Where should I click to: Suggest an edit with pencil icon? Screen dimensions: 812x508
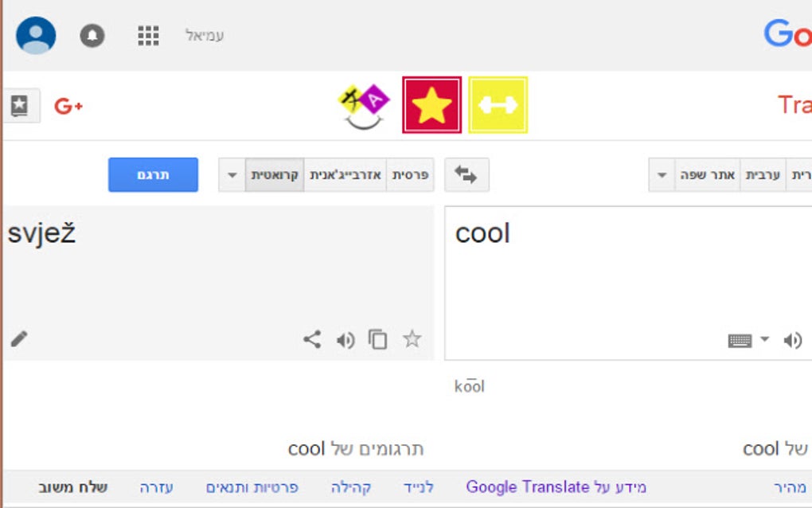point(19,339)
